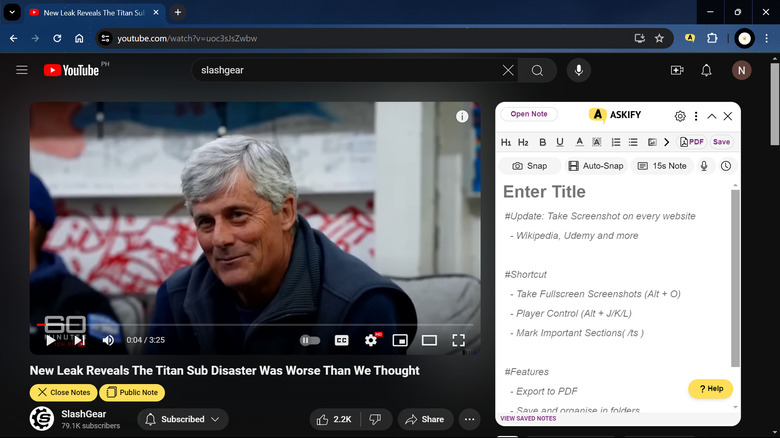The width and height of the screenshot is (780, 438).
Task: Start voice note with the microphone icon
Action: point(704,166)
